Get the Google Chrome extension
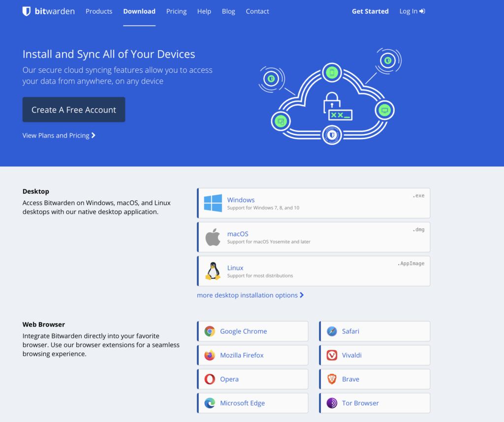504x422 pixels. 252,331
